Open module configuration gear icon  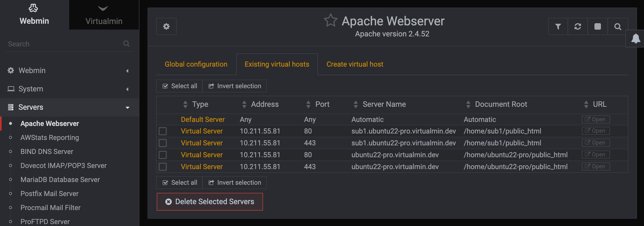tap(166, 26)
